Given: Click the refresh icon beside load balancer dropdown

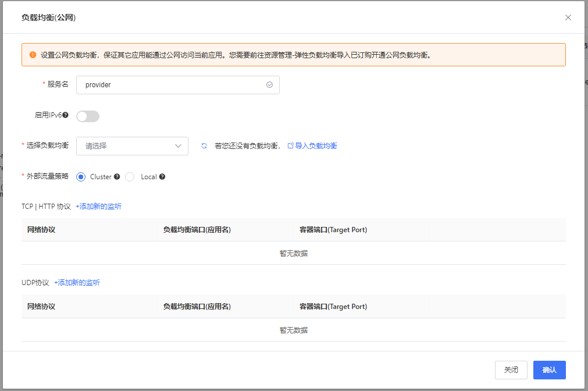Looking at the screenshot, I should pyautogui.click(x=204, y=146).
